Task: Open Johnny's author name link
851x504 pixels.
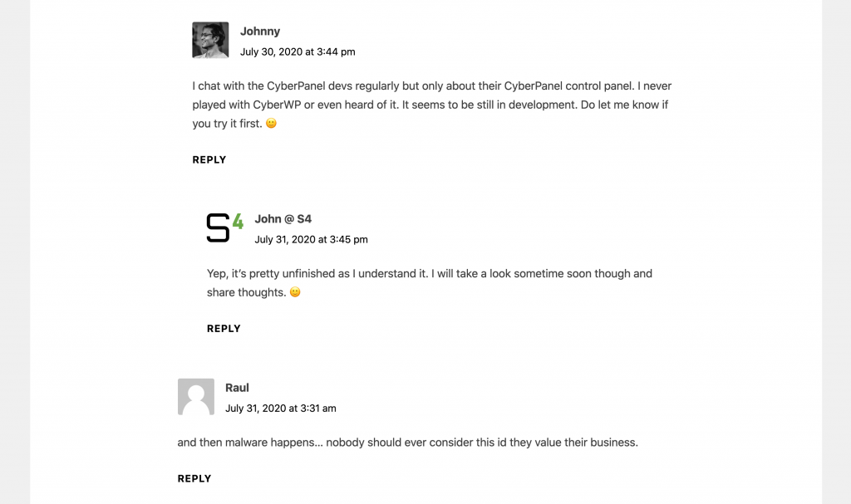Action: [260, 32]
